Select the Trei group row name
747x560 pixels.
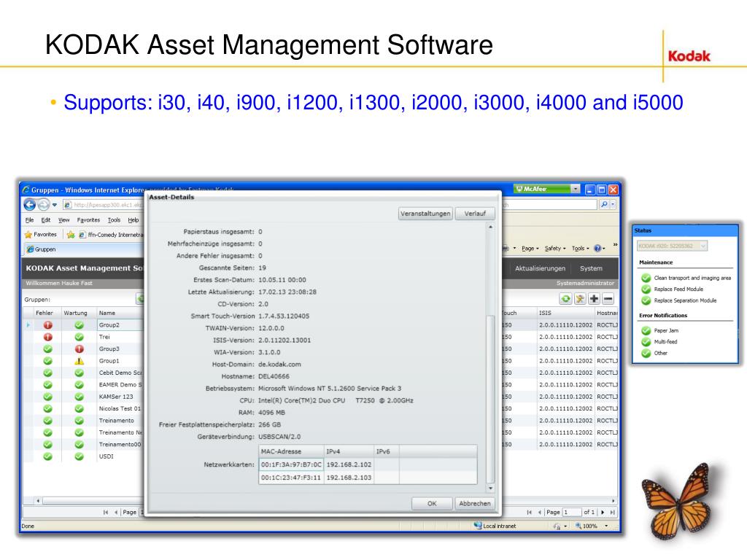(x=104, y=337)
